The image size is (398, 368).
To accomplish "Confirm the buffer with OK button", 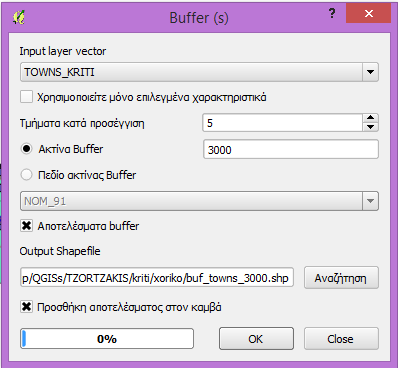I will (256, 339).
